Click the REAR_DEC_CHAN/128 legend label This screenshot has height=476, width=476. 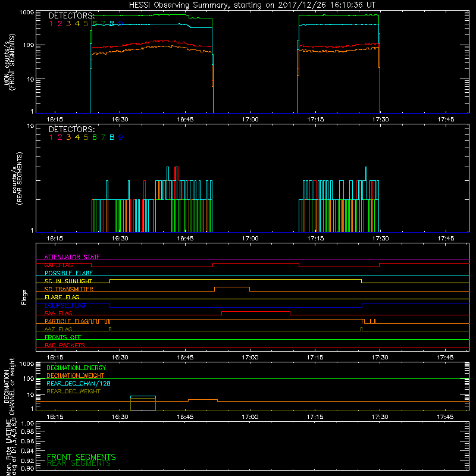(79, 384)
